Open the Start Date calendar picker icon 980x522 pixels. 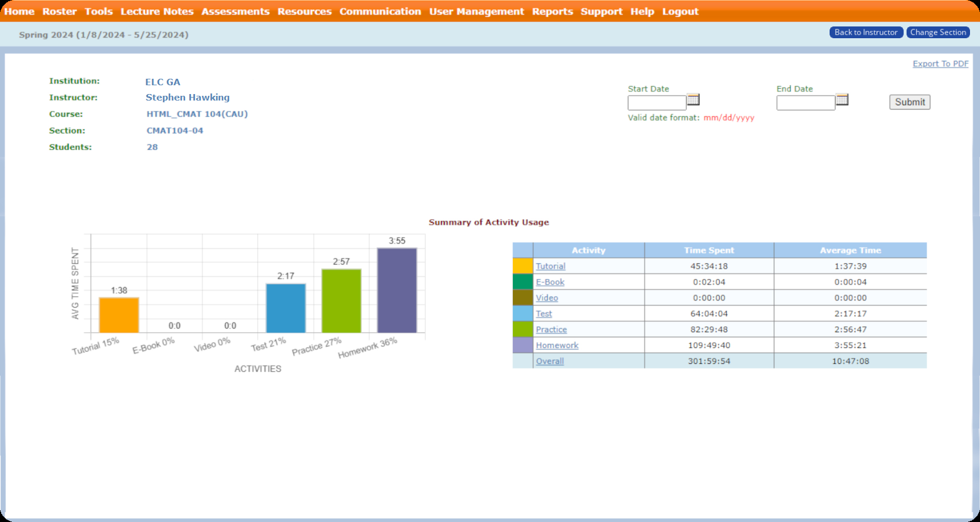pyautogui.click(x=693, y=99)
